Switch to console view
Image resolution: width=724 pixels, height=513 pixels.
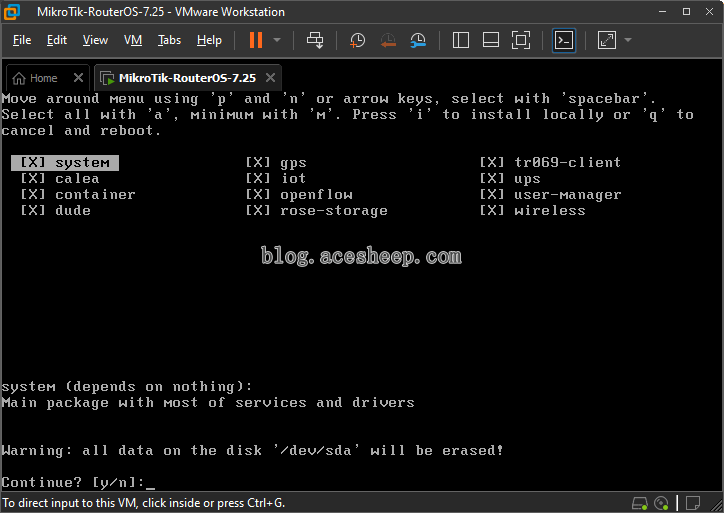coord(564,40)
